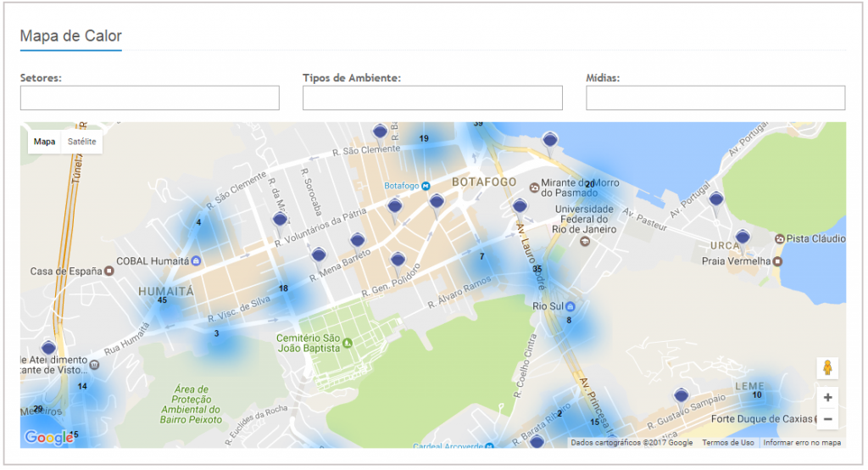Click heat cluster labeled 18

tap(283, 288)
